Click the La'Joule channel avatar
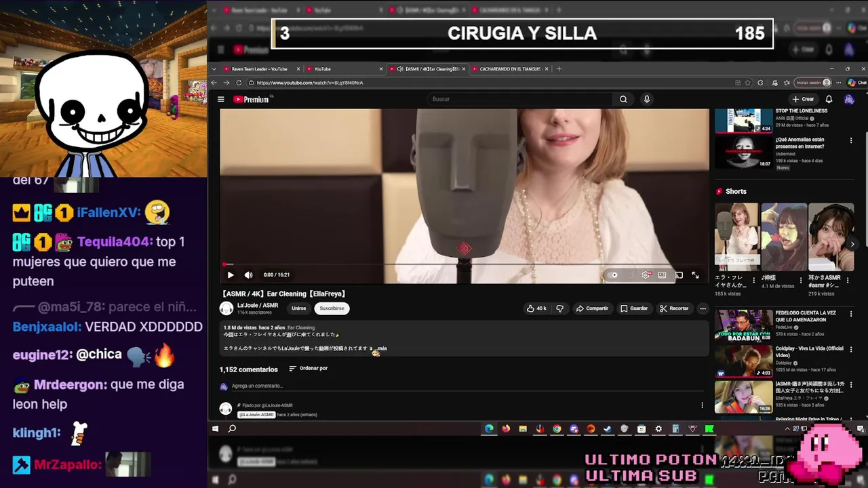The image size is (868, 488). tap(226, 308)
